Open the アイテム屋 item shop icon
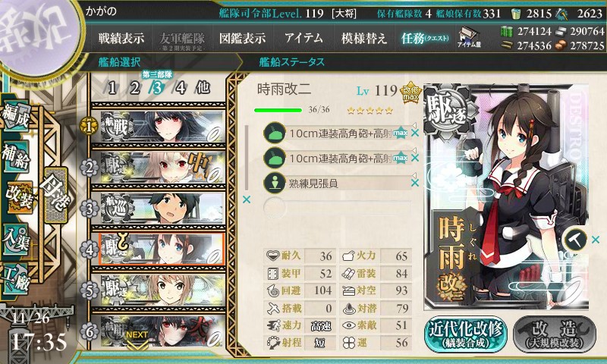 pos(469,37)
